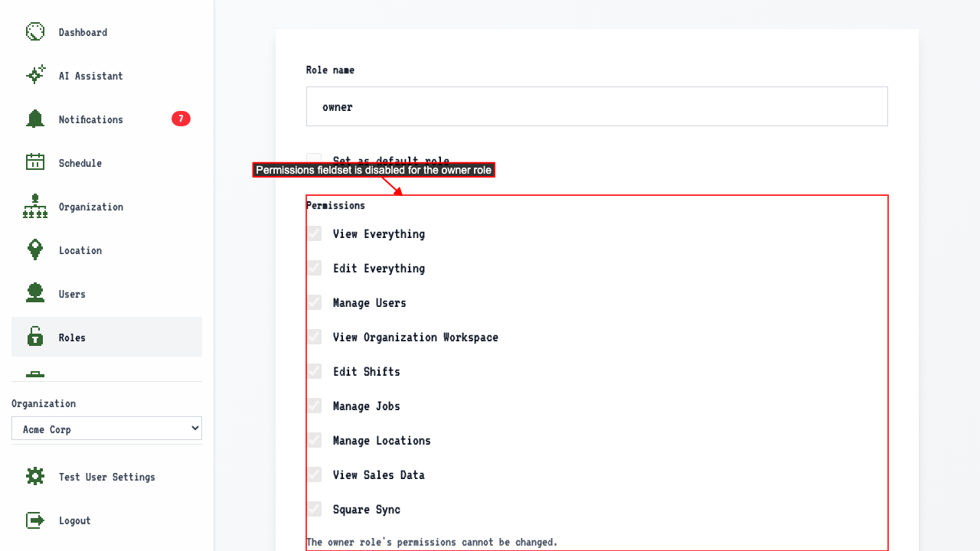Click the red 7 notifications badge
Viewport: 980px width, 551px height.
pos(181,119)
